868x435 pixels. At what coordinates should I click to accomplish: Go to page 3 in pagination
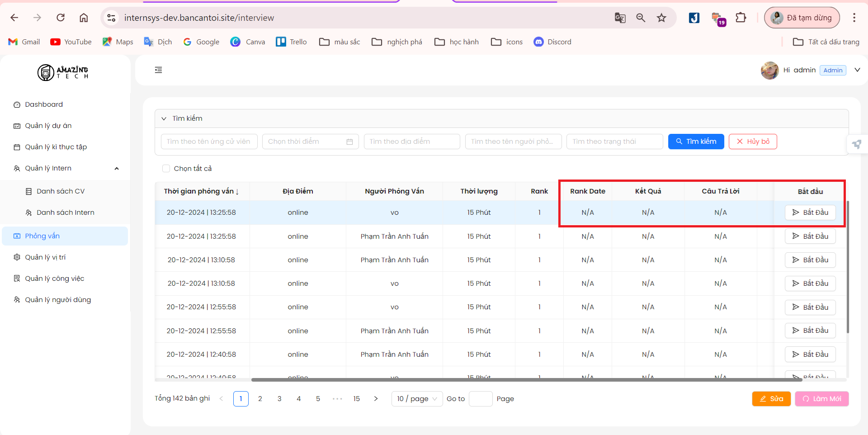click(279, 399)
